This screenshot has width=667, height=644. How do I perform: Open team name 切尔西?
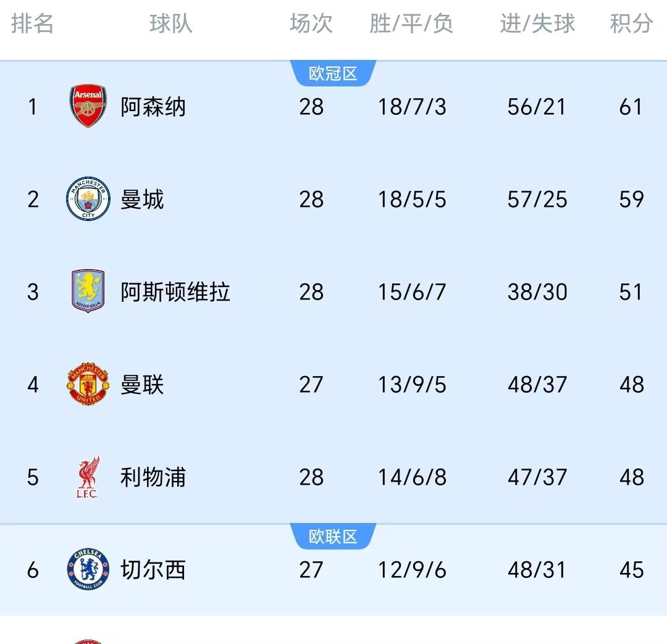(153, 569)
